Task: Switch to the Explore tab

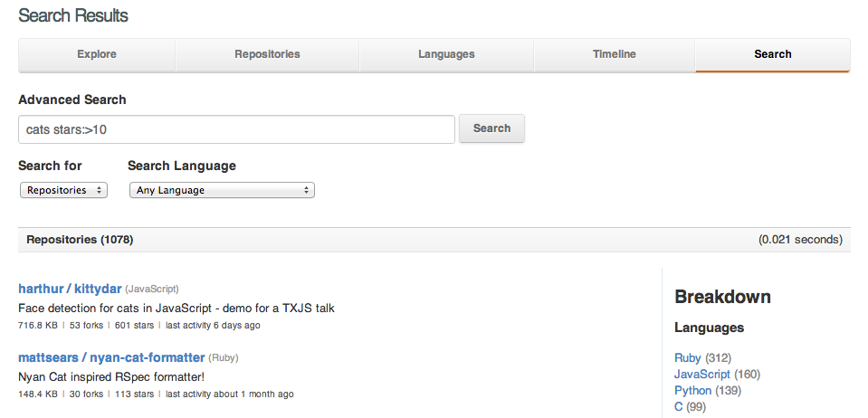Action: coord(97,54)
